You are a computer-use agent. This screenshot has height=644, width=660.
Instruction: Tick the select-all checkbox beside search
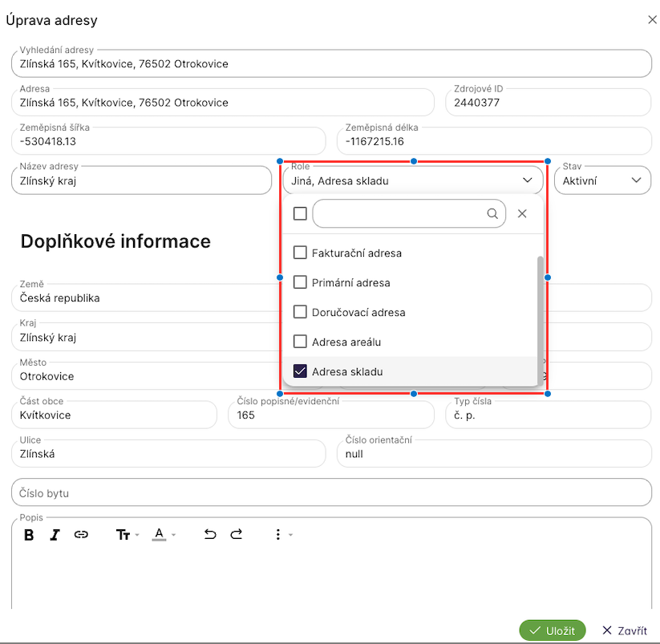point(300,214)
